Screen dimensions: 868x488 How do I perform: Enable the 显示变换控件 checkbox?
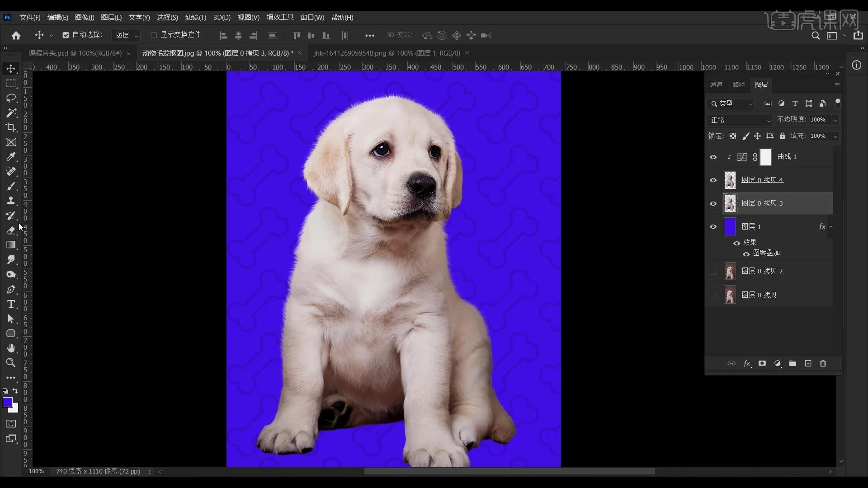[x=154, y=35]
